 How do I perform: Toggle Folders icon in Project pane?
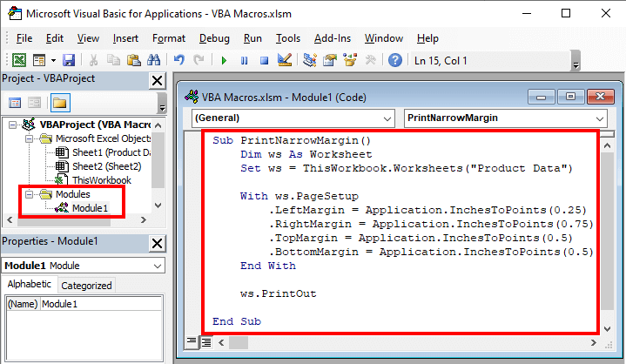(60, 103)
